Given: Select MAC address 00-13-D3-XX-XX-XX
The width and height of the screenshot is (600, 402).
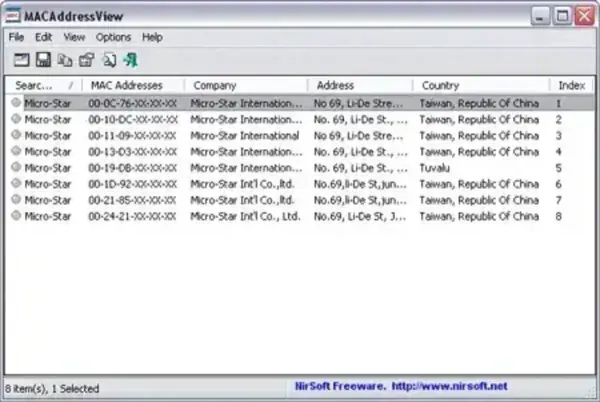Looking at the screenshot, I should [132, 152].
